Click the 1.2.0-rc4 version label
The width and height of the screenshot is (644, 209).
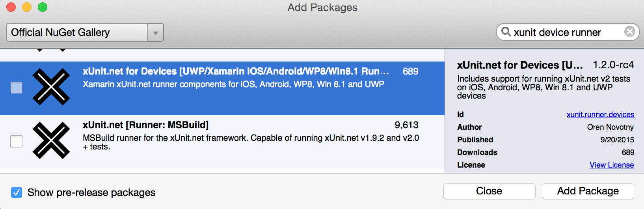(x=613, y=65)
